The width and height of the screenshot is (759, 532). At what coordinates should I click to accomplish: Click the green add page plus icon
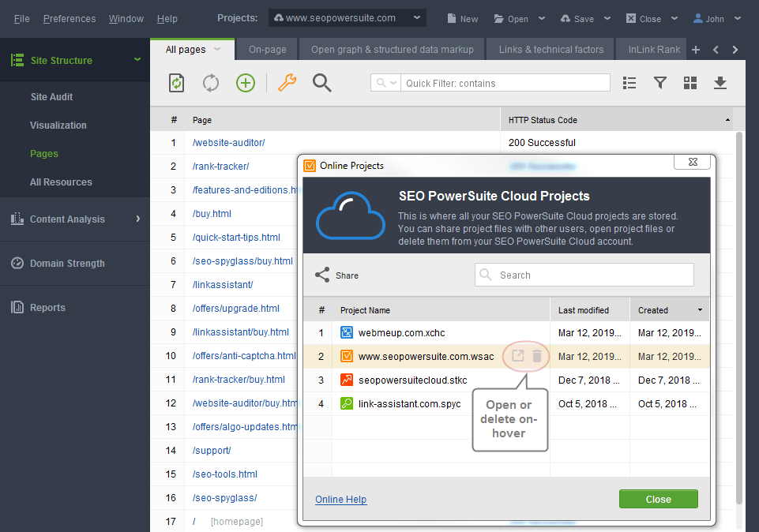[x=246, y=83]
